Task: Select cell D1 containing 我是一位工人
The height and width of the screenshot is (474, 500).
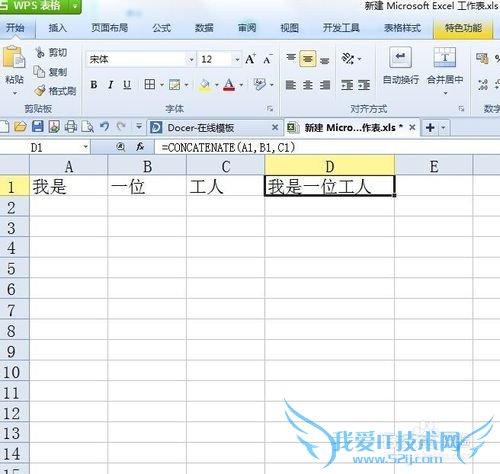Action: click(x=329, y=186)
